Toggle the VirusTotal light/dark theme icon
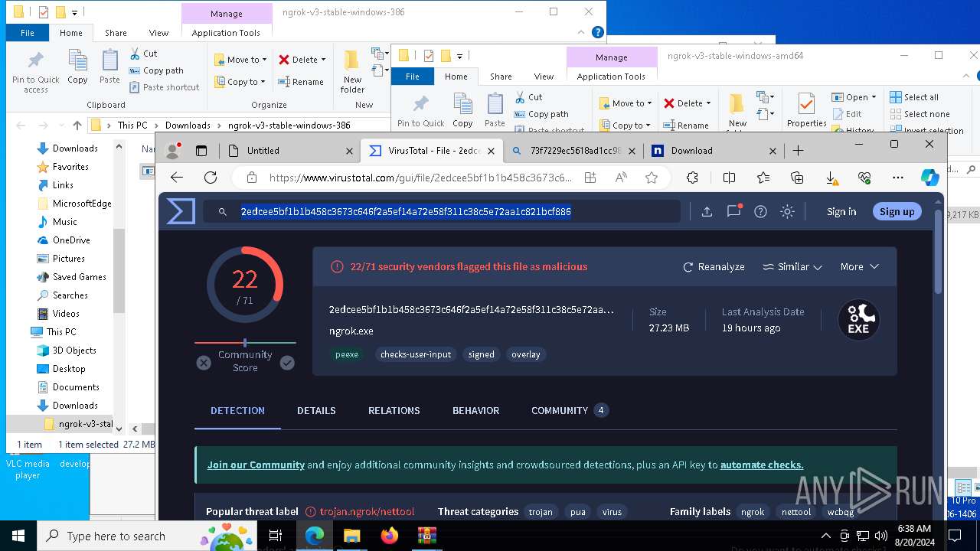 (x=787, y=212)
